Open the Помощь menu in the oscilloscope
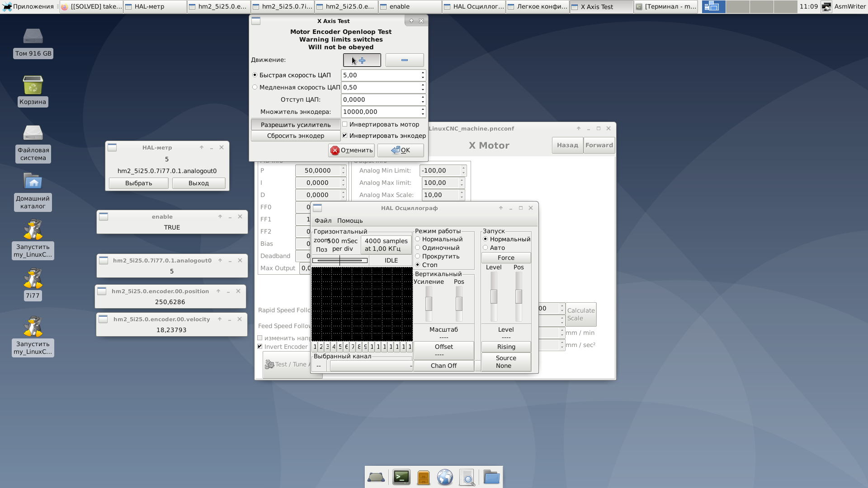The image size is (868, 488). [x=349, y=221]
